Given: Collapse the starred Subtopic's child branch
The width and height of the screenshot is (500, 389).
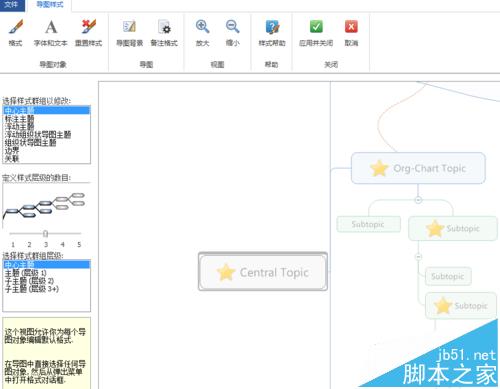Looking at the screenshot, I should 418,257.
